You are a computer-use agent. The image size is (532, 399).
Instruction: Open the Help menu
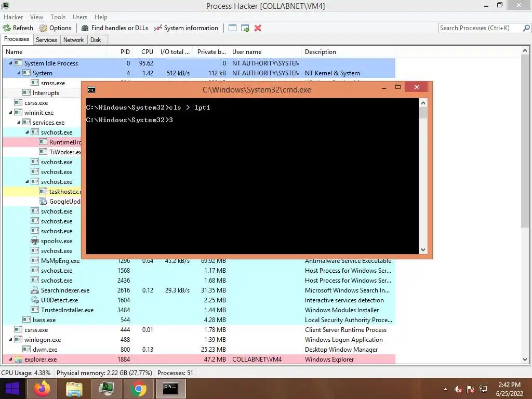(101, 17)
